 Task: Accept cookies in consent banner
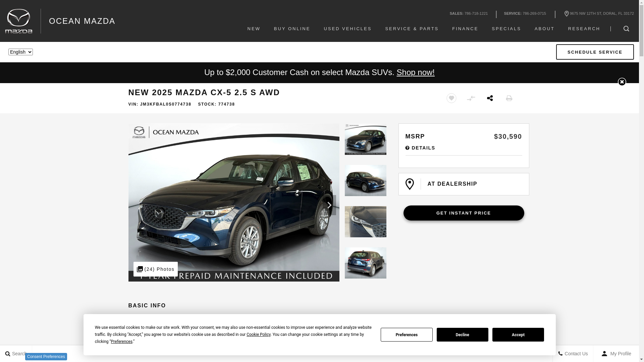coord(518,335)
